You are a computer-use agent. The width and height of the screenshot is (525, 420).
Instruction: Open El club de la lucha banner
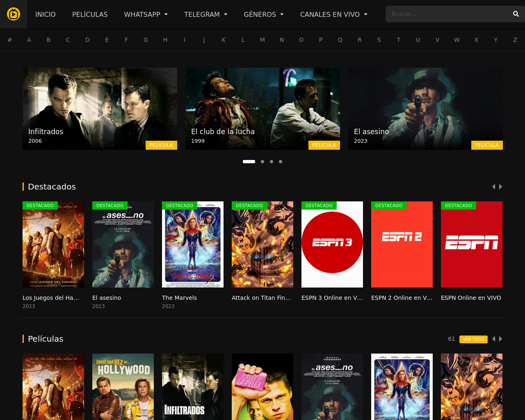[x=262, y=109]
